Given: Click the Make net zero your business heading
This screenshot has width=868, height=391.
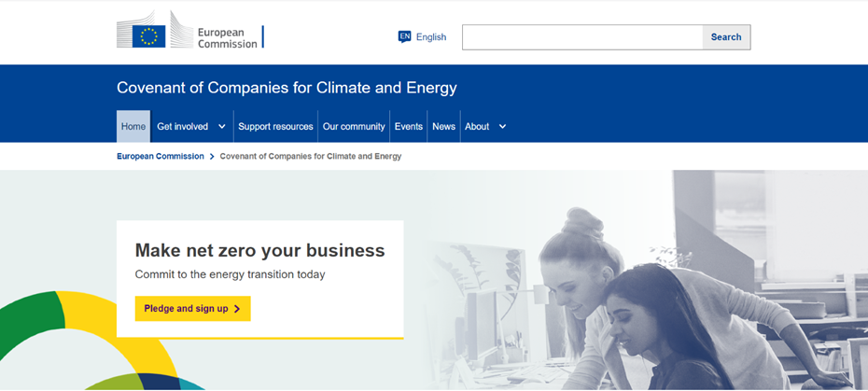Looking at the screenshot, I should pyautogui.click(x=259, y=250).
